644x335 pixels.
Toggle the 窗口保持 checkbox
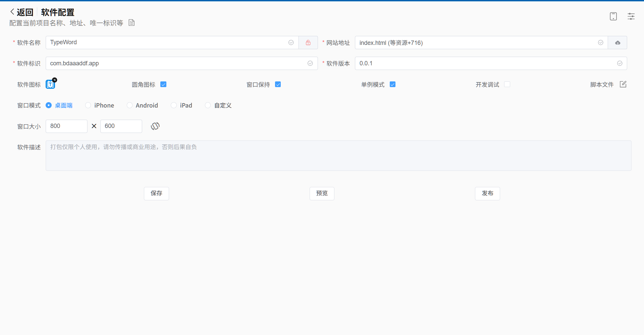coord(278,84)
